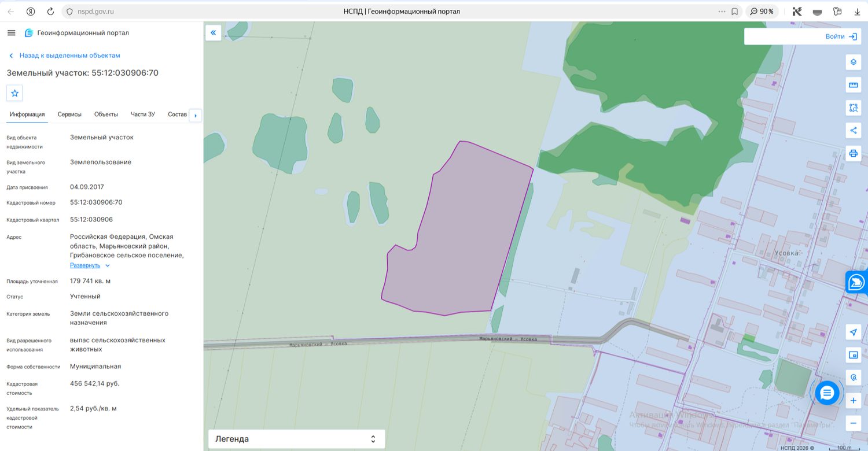Share the current map view
The height and width of the screenshot is (451, 868).
point(853,130)
